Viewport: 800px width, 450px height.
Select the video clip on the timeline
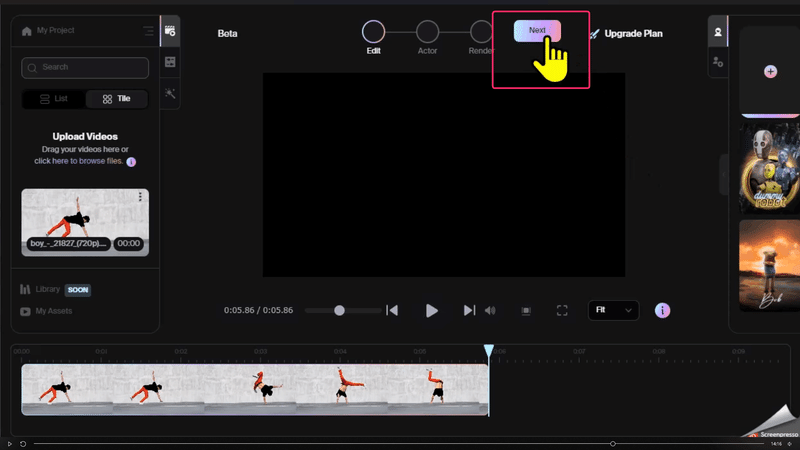coord(255,389)
